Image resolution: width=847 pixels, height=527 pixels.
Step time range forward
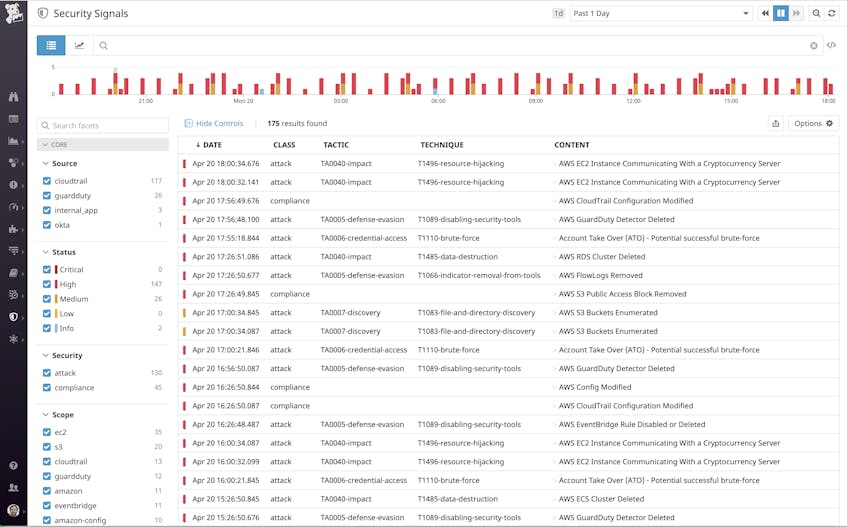tap(796, 13)
